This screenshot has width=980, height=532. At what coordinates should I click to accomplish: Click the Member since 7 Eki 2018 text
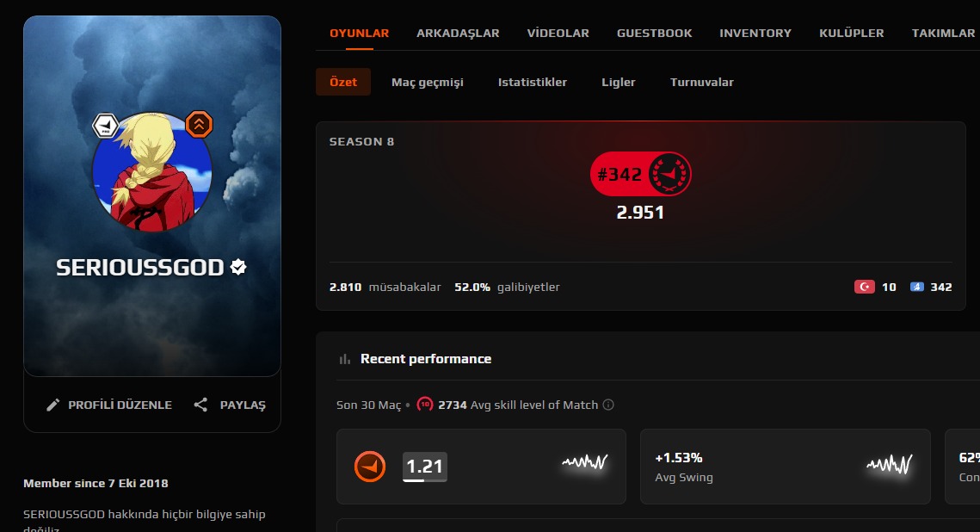96,483
